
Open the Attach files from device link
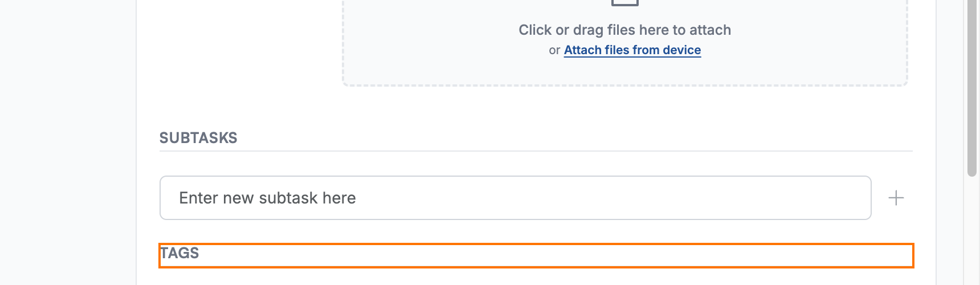pos(632,50)
